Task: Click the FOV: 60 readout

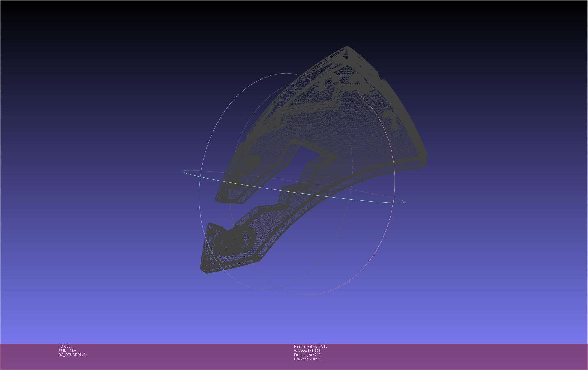Action: point(65,346)
